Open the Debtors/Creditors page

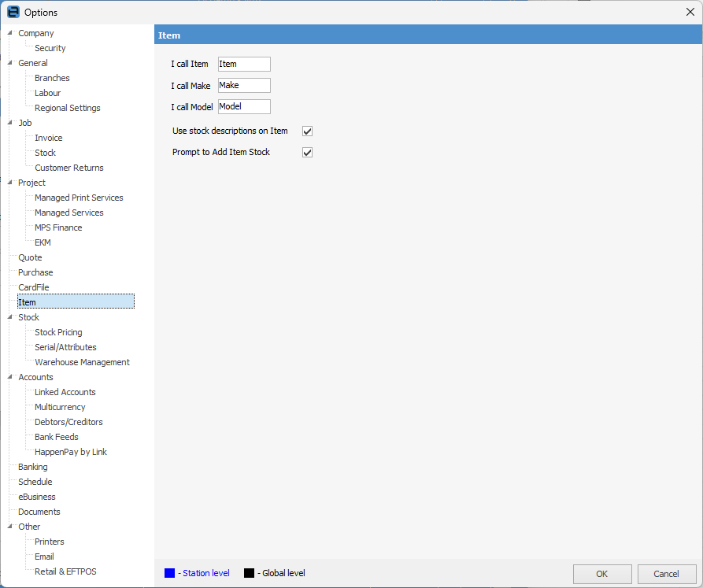tap(68, 422)
